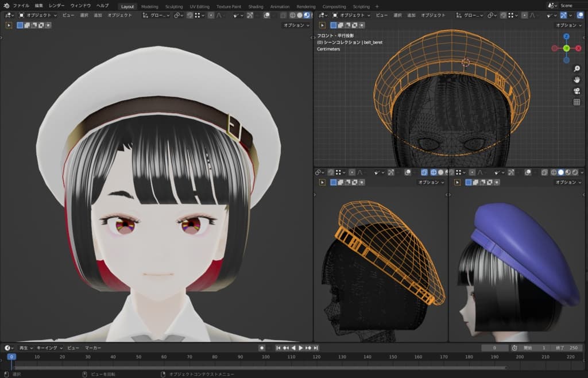Click the Blender logo icon in menu bar
Image resolution: width=588 pixels, height=378 pixels.
pos(6,6)
